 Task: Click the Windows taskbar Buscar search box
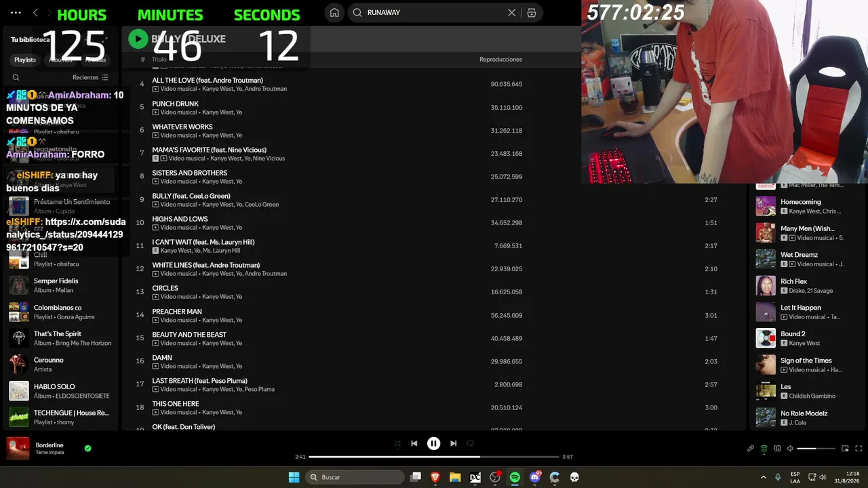[x=354, y=477]
